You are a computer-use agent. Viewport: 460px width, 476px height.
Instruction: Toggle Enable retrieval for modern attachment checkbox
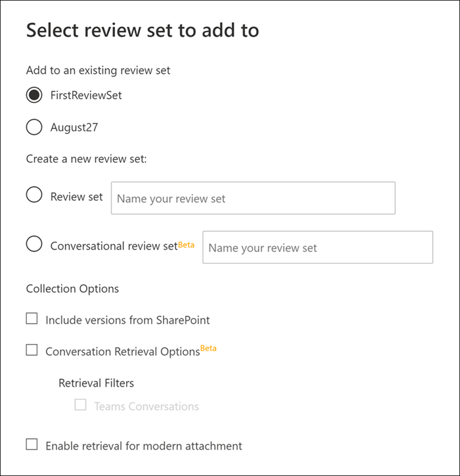(32, 444)
